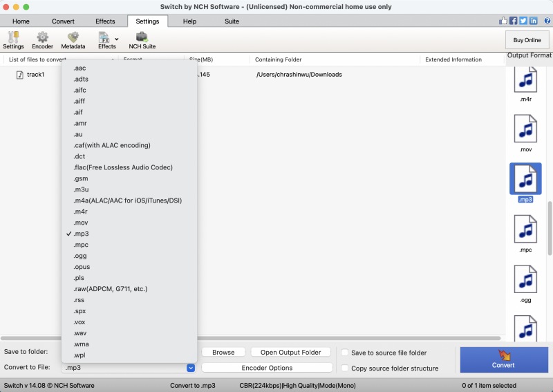Click /Users/chrashinwu/Downloads folder path cell
This screenshot has height=392, width=553.
click(x=299, y=75)
